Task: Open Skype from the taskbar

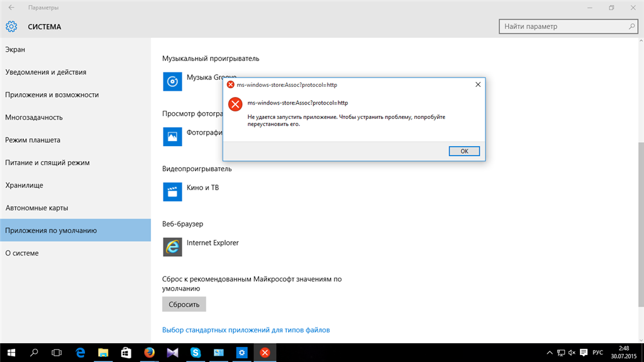Action: [x=196, y=353]
